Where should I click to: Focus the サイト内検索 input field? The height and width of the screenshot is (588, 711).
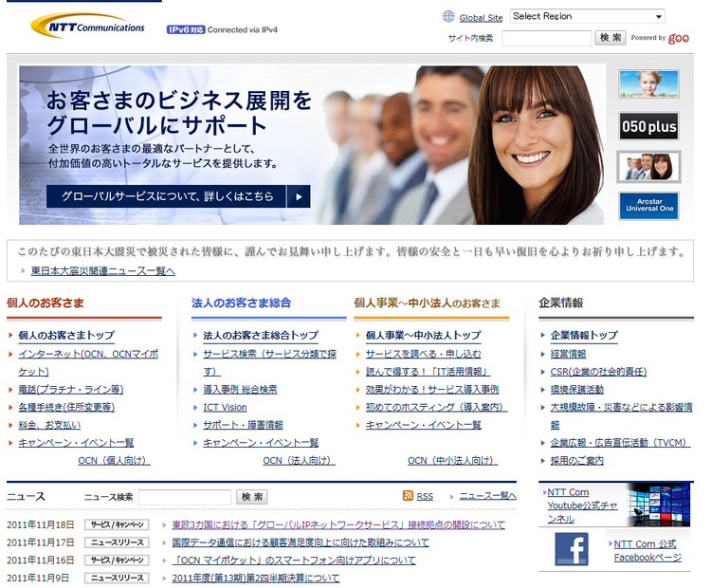546,38
